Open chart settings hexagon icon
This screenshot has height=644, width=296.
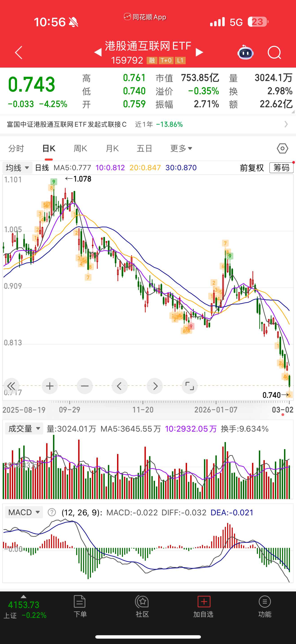283,148
